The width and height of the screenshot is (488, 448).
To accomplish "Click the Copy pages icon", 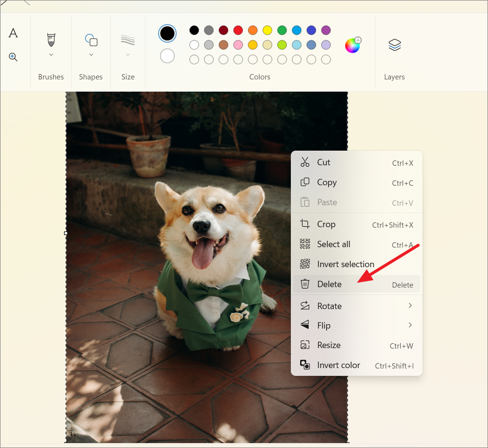I will pos(305,182).
